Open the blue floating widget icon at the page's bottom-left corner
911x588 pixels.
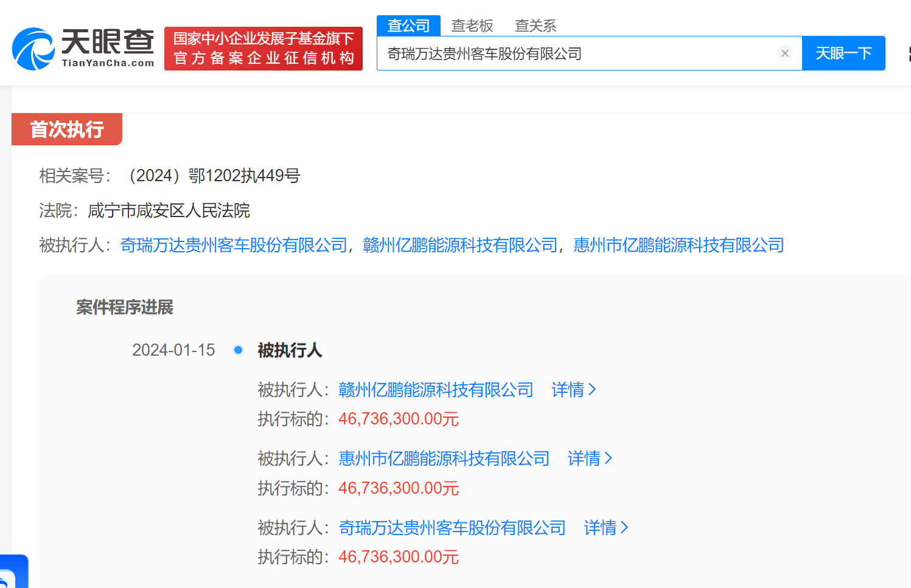click(x=14, y=572)
